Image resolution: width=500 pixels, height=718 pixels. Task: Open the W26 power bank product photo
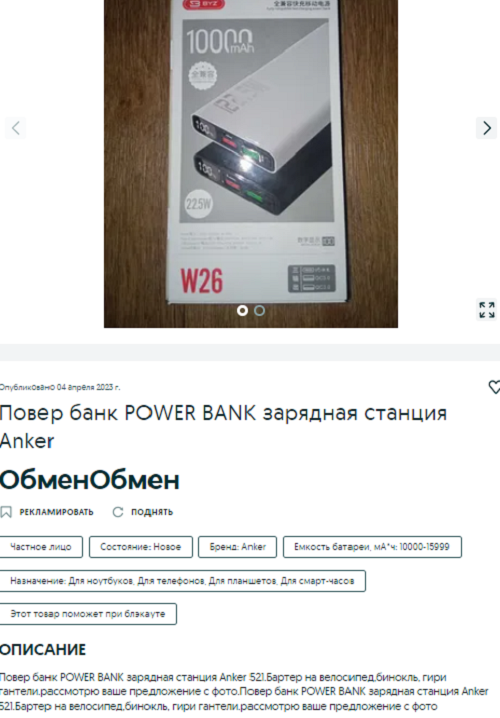click(251, 163)
